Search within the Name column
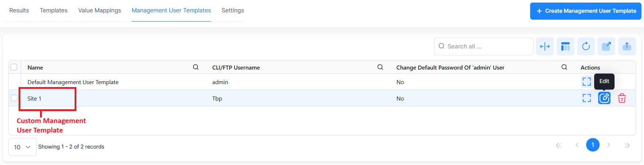Image resolution: width=644 pixels, height=165 pixels. point(196,67)
